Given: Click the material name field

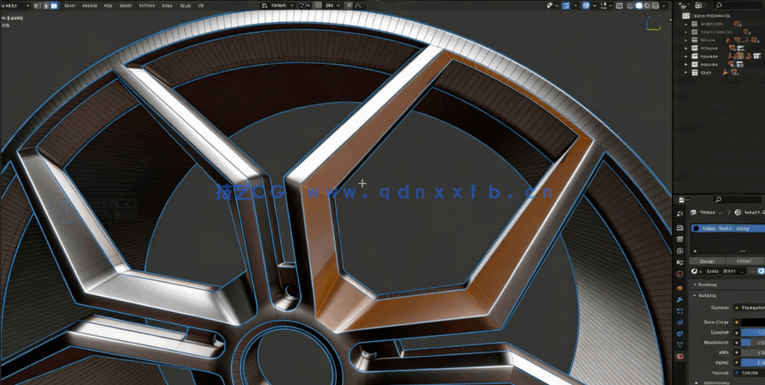Looking at the screenshot, I should [x=725, y=271].
